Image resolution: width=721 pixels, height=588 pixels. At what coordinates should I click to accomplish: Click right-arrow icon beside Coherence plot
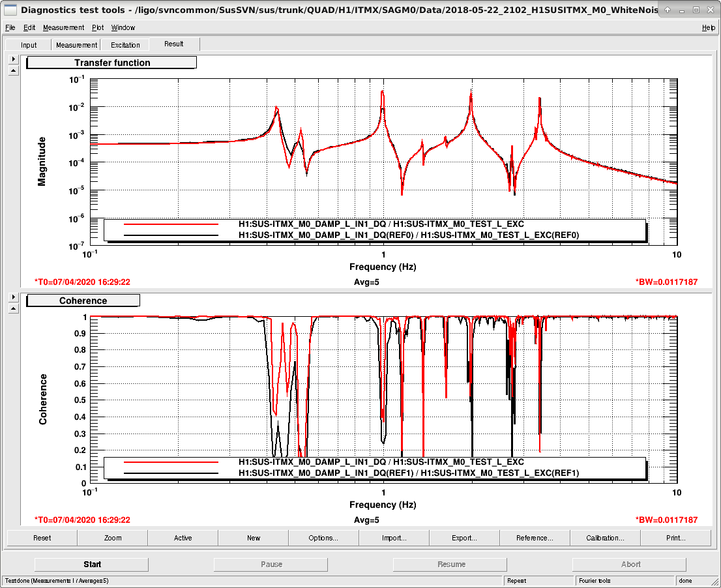(x=13, y=297)
